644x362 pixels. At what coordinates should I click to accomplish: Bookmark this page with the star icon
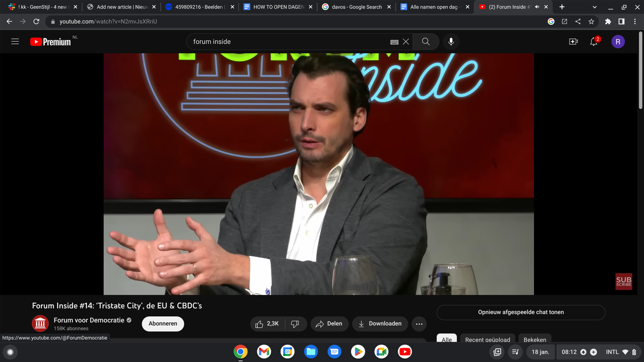591,21
